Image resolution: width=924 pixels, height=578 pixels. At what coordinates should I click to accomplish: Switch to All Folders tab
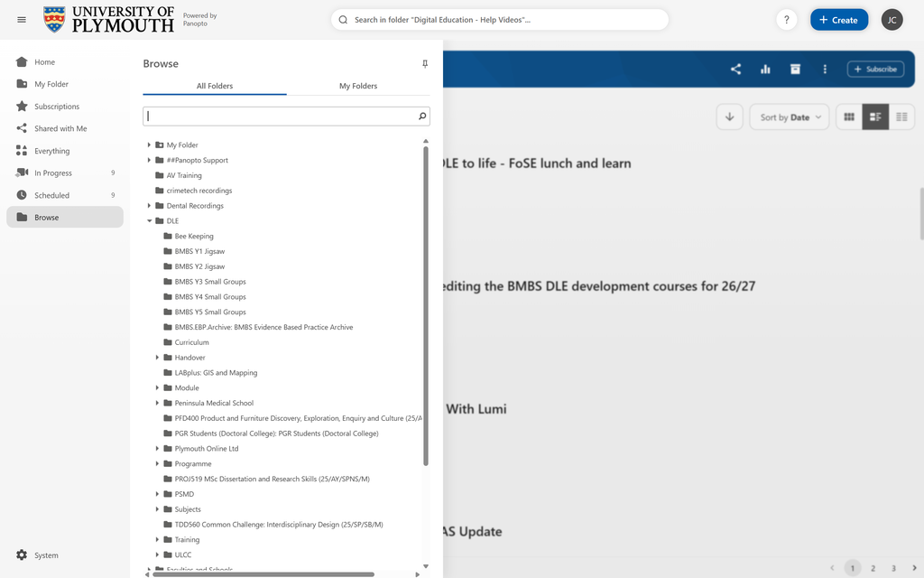click(x=215, y=86)
